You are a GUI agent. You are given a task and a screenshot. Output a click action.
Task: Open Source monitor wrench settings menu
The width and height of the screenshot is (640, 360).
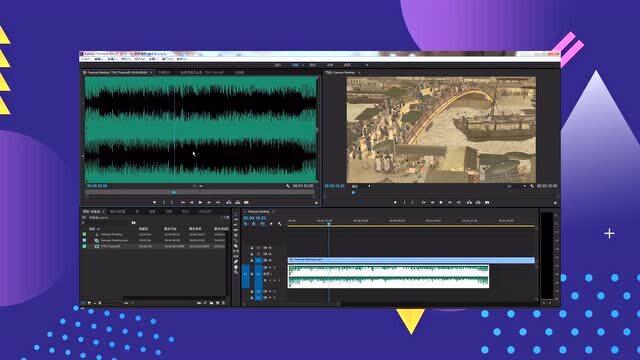point(288,186)
